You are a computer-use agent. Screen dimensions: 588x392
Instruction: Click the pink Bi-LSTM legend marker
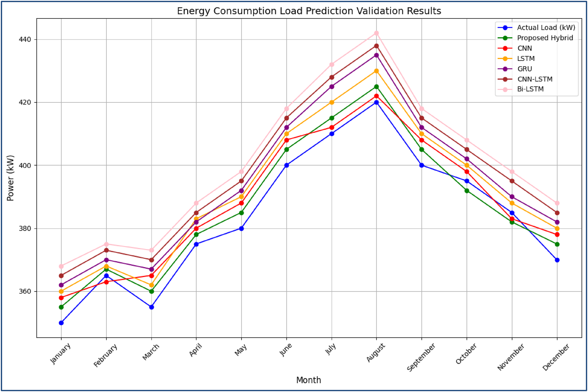[505, 89]
